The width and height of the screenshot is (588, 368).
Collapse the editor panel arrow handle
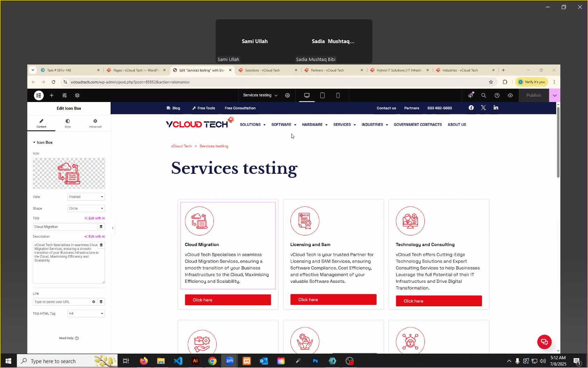coord(113,228)
